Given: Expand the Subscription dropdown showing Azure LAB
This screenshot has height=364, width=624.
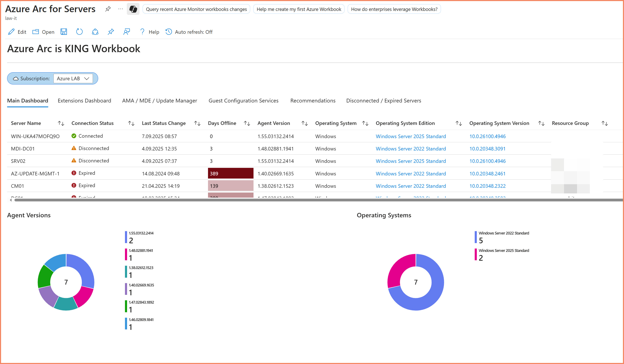Looking at the screenshot, I should 73,78.
